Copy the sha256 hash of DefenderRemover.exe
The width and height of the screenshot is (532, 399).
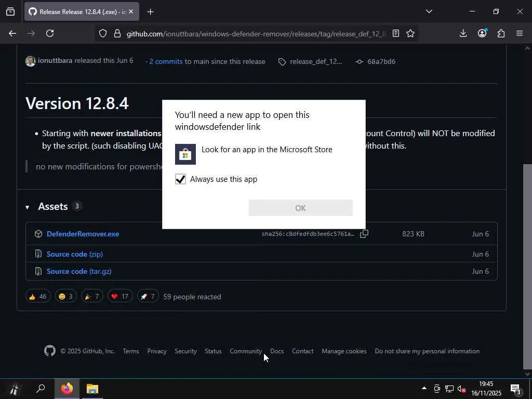tap(364, 234)
